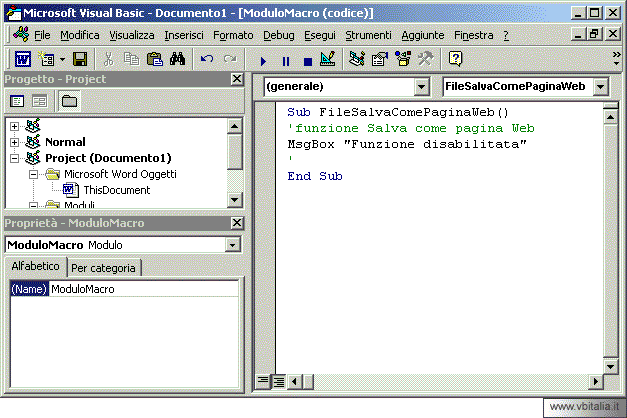Select Normal project in tree
The image size is (627, 418).
coord(65,142)
